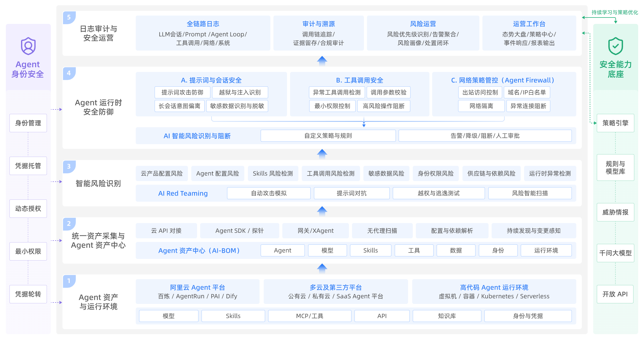Click the layer number 1 badge

pos(69,281)
